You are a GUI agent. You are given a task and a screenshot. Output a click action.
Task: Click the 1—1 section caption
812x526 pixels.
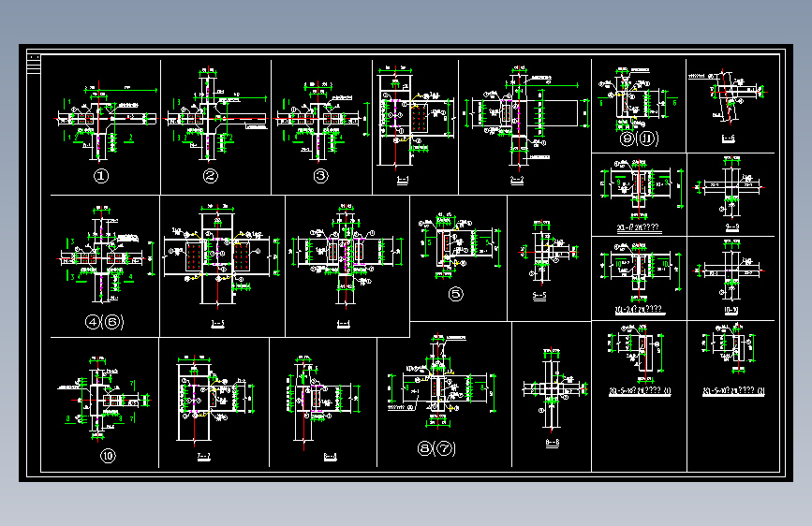[403, 180]
